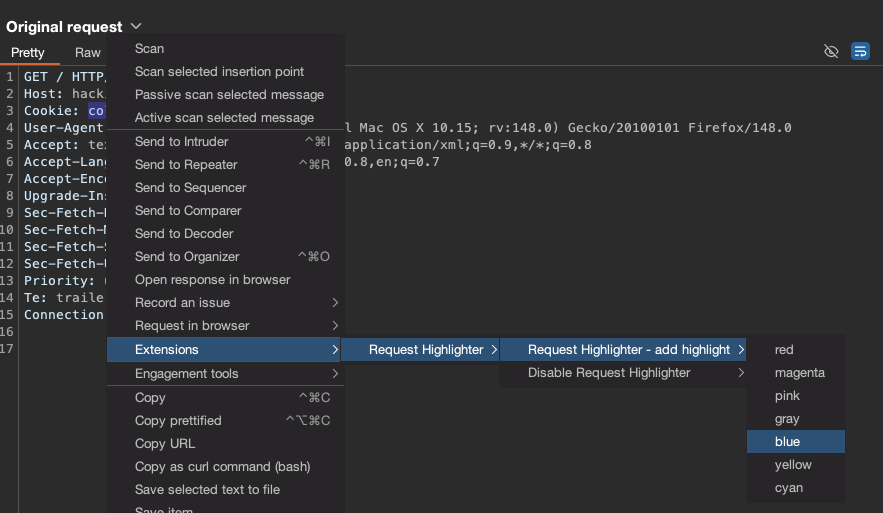Expand the Original request dropdown chevron

136,27
